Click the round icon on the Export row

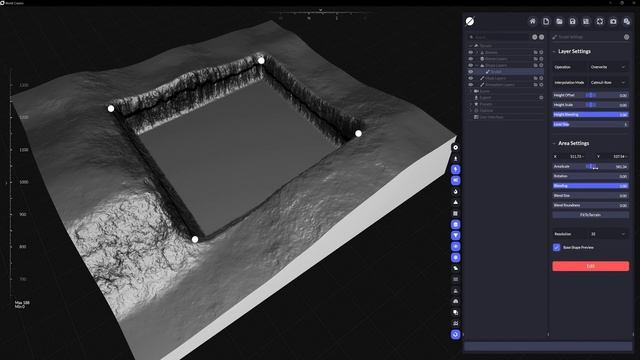[x=542, y=98]
